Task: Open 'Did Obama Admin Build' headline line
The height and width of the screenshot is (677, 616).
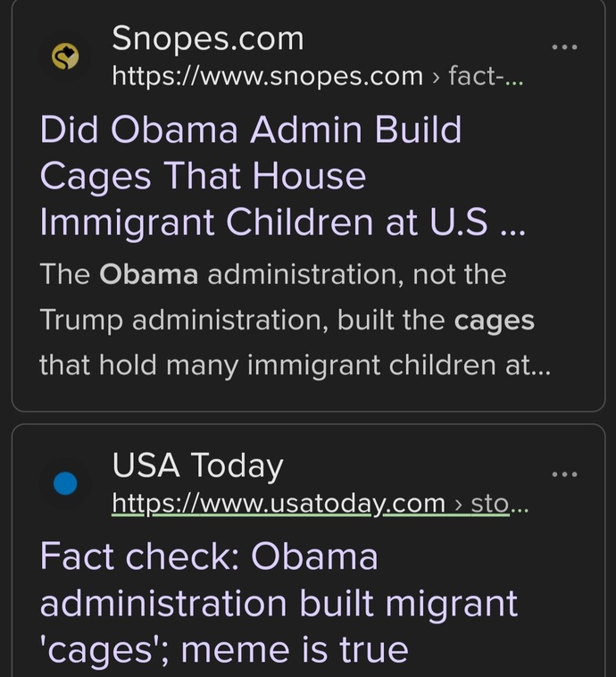Action: pos(251,130)
